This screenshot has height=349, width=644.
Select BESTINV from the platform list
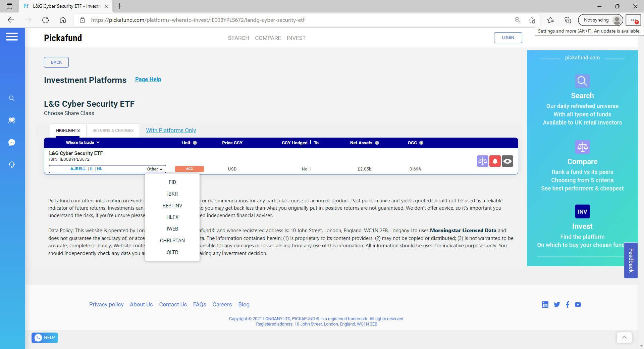pyautogui.click(x=172, y=206)
